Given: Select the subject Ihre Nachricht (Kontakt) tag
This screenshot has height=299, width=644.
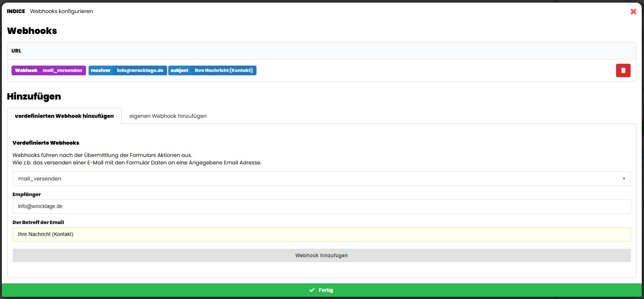Looking at the screenshot, I should tap(212, 70).
